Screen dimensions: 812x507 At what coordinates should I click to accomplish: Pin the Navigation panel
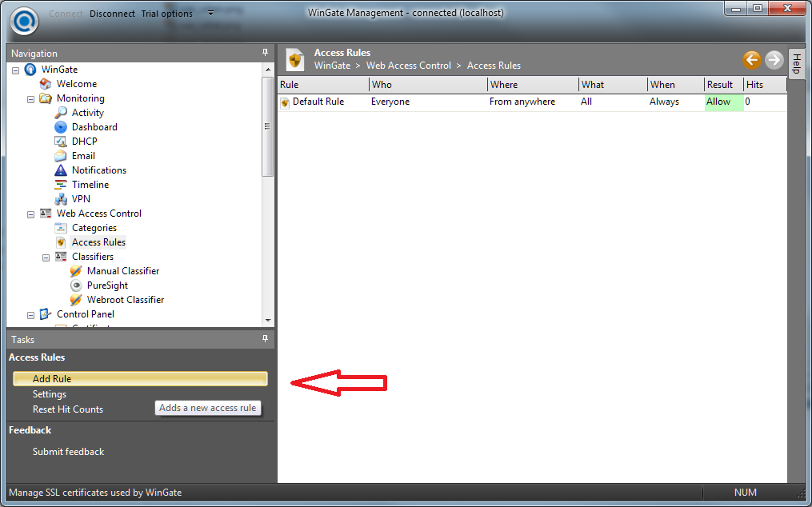(265, 52)
